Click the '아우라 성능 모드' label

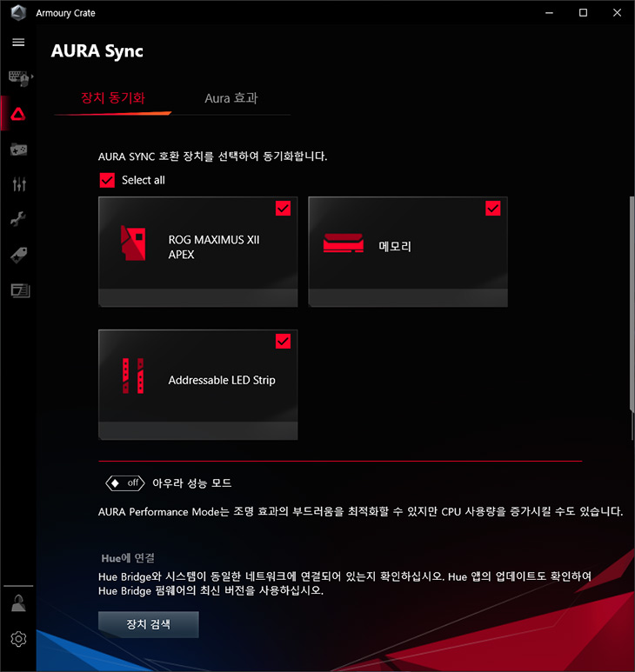coord(191,483)
